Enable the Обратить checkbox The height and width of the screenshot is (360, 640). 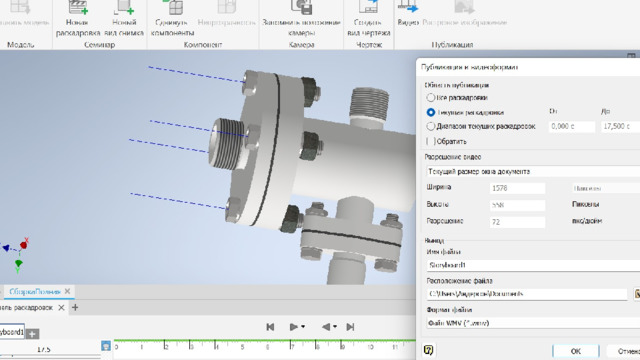click(x=430, y=141)
